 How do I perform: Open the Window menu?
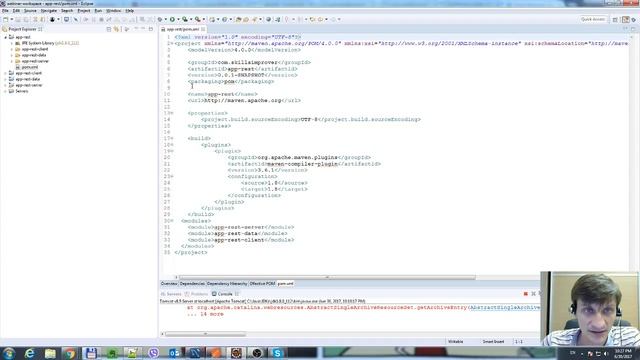(x=113, y=11)
